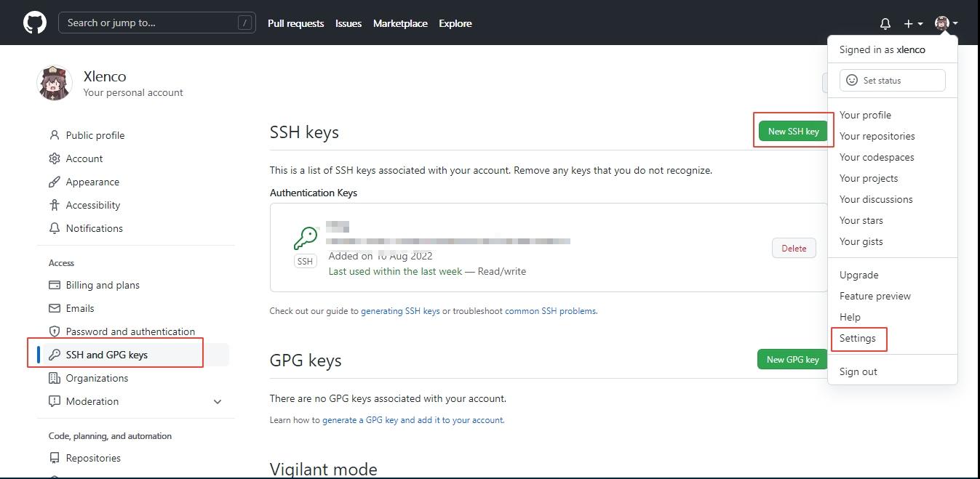Open the generating SSH keys guide link
Viewport: 980px width, 479px height.
click(400, 311)
